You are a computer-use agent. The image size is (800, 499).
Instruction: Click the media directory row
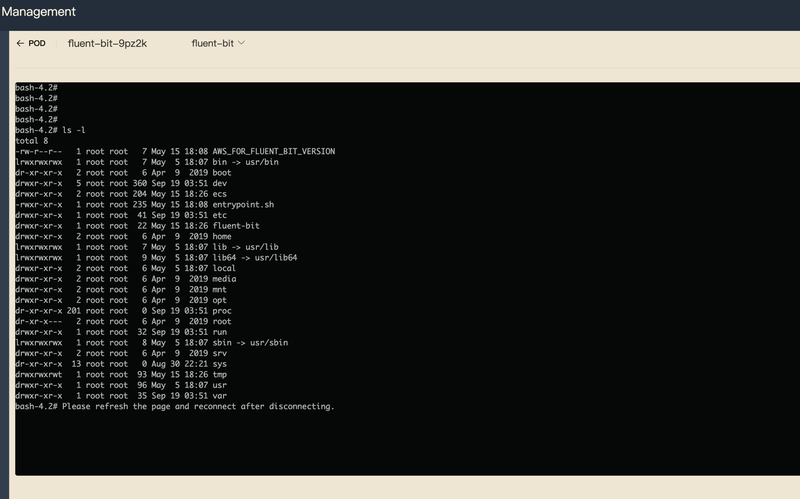point(126,279)
